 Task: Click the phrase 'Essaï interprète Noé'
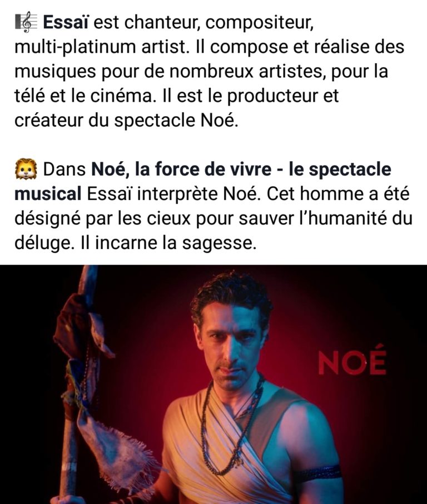pyautogui.click(x=173, y=194)
